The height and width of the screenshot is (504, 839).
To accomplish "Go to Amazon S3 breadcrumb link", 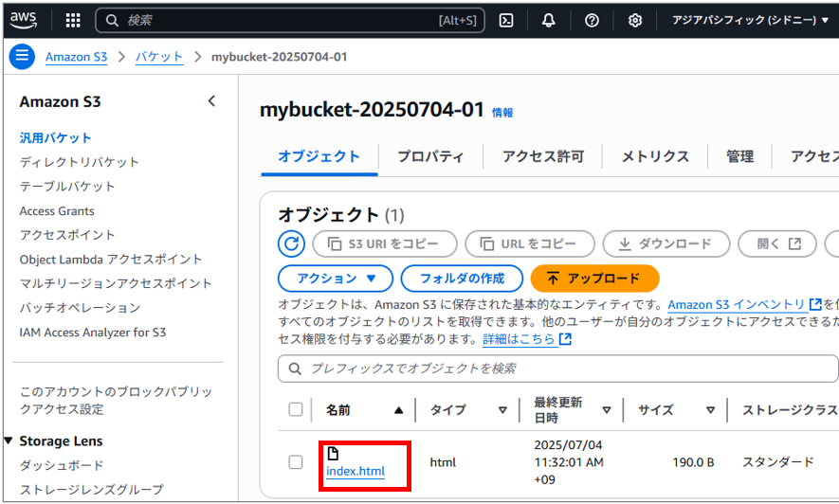I will [x=76, y=57].
